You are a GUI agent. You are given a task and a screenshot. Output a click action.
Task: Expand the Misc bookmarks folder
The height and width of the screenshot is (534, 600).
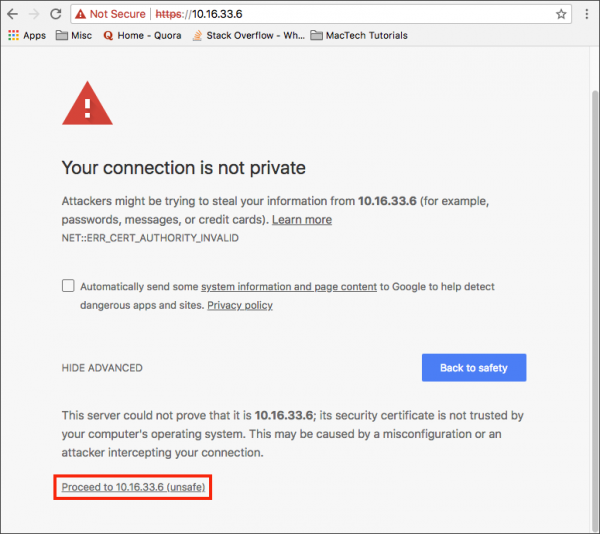pos(74,36)
